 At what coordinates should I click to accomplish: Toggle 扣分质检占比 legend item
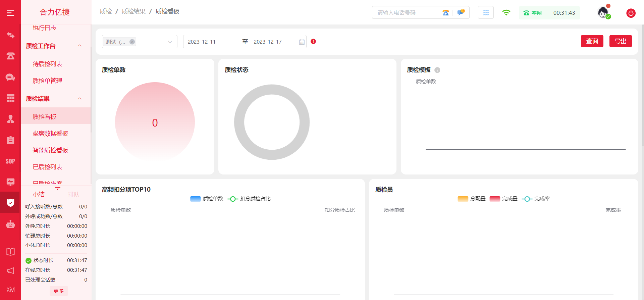coord(249,199)
